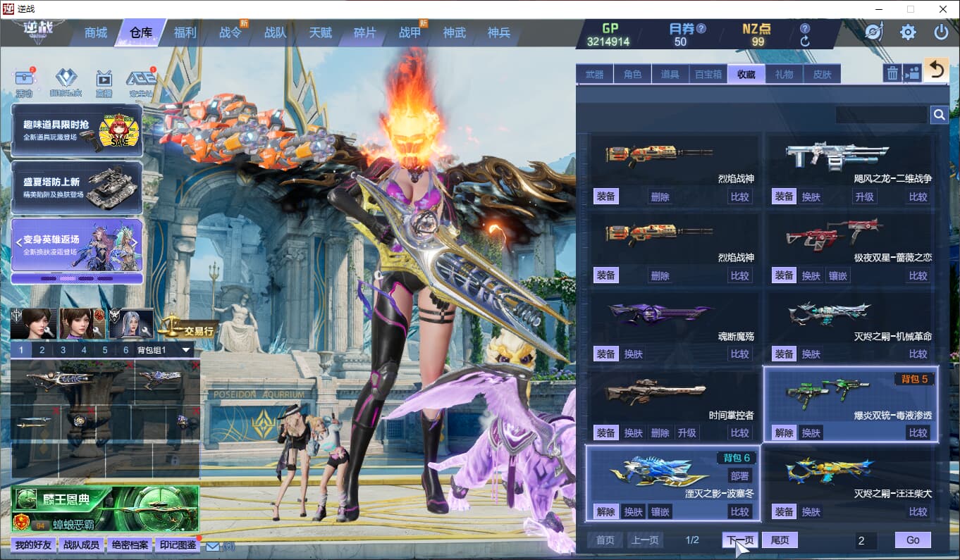Switch to backpack slot 6
The height and width of the screenshot is (560, 960).
coord(126,350)
